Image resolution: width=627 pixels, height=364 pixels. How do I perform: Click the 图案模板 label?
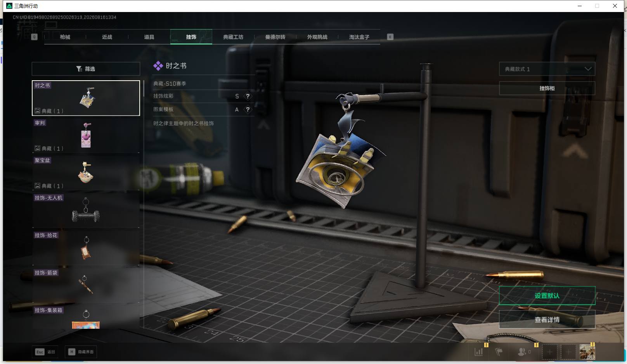tap(163, 109)
